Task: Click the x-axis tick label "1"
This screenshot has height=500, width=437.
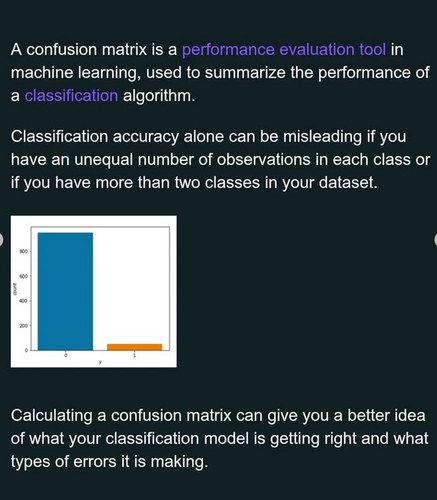Action: click(x=135, y=355)
